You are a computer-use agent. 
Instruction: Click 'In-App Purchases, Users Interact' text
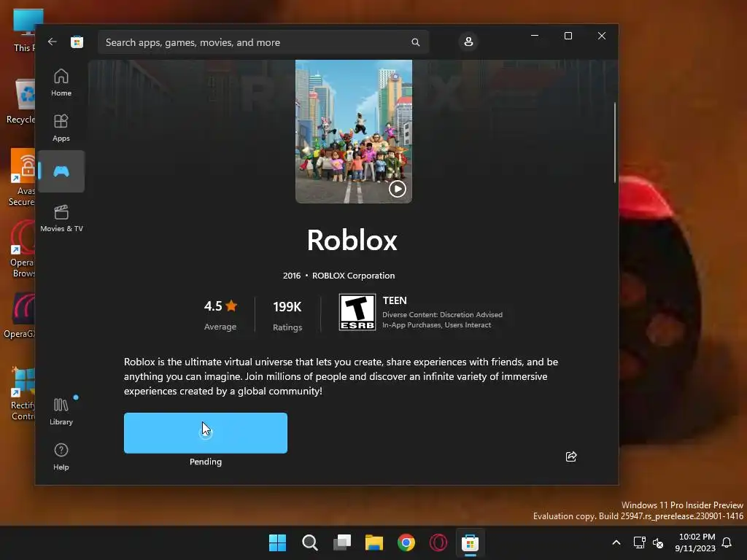coord(436,324)
